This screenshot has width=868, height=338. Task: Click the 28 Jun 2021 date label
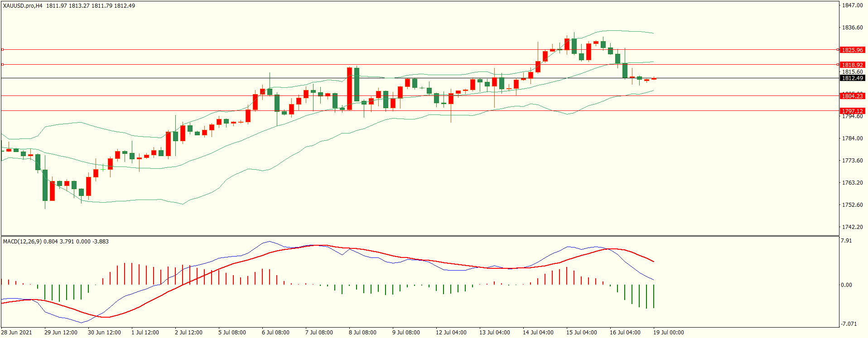[x=17, y=333]
